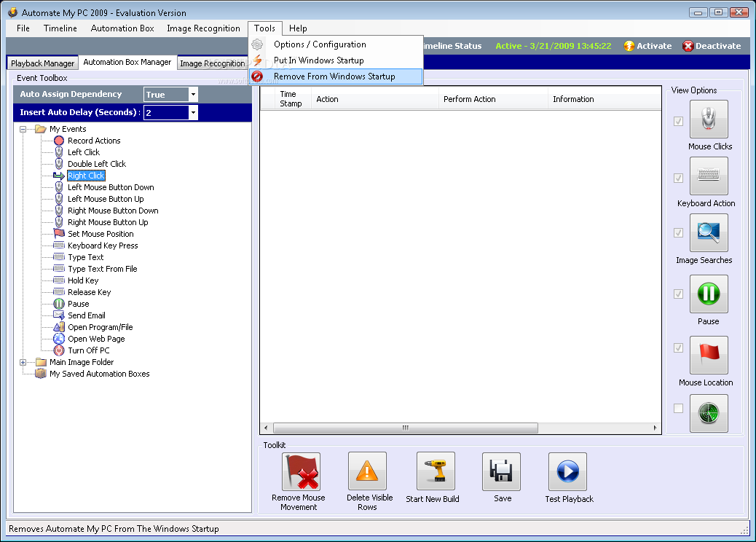This screenshot has width=756, height=542.
Task: Click the Keyboard Action view option button
Action: point(709,176)
